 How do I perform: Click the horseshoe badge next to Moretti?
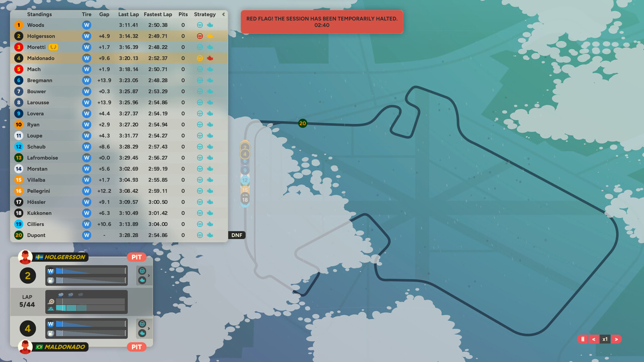click(x=53, y=47)
